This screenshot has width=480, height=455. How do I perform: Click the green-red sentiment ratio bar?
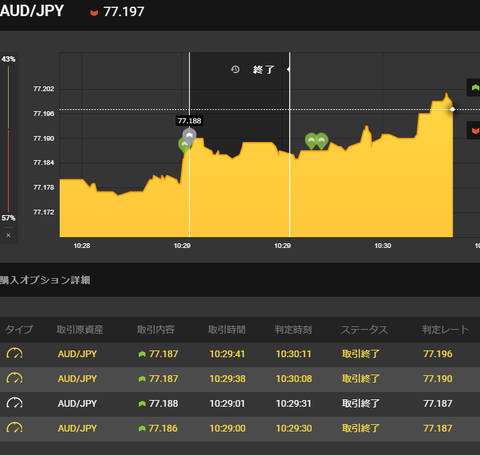point(8,138)
